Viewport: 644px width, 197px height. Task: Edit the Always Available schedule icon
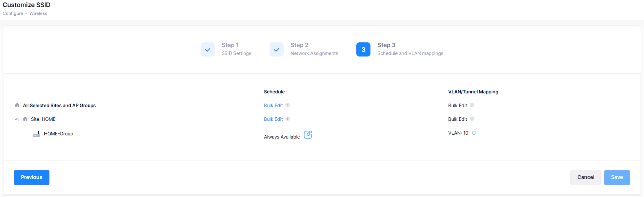click(x=308, y=135)
